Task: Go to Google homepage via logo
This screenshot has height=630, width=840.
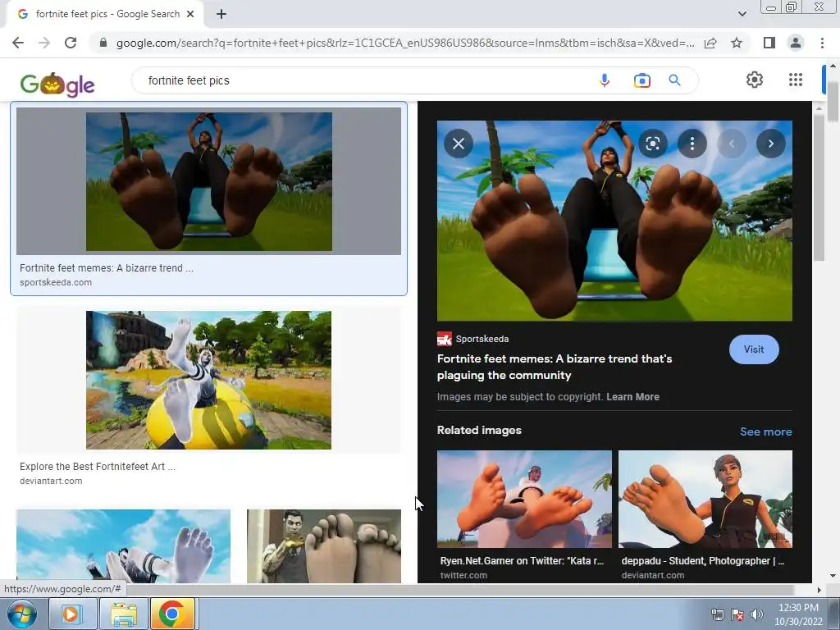Action: pos(57,84)
